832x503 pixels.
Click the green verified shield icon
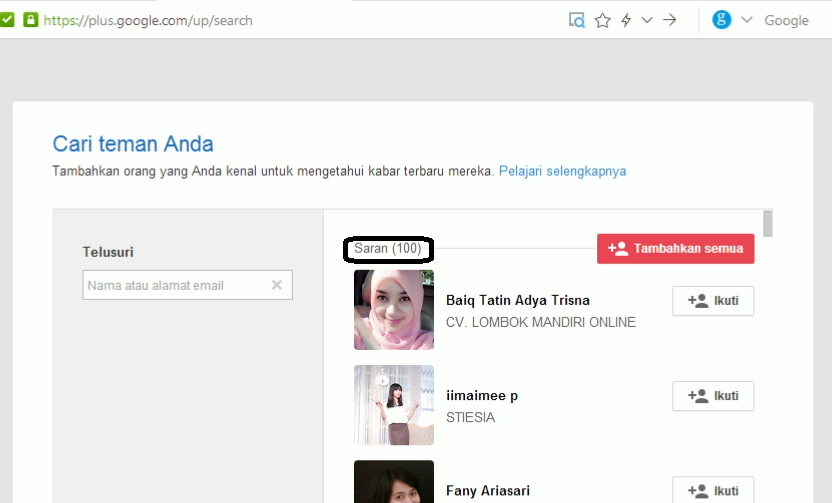click(x=6, y=20)
